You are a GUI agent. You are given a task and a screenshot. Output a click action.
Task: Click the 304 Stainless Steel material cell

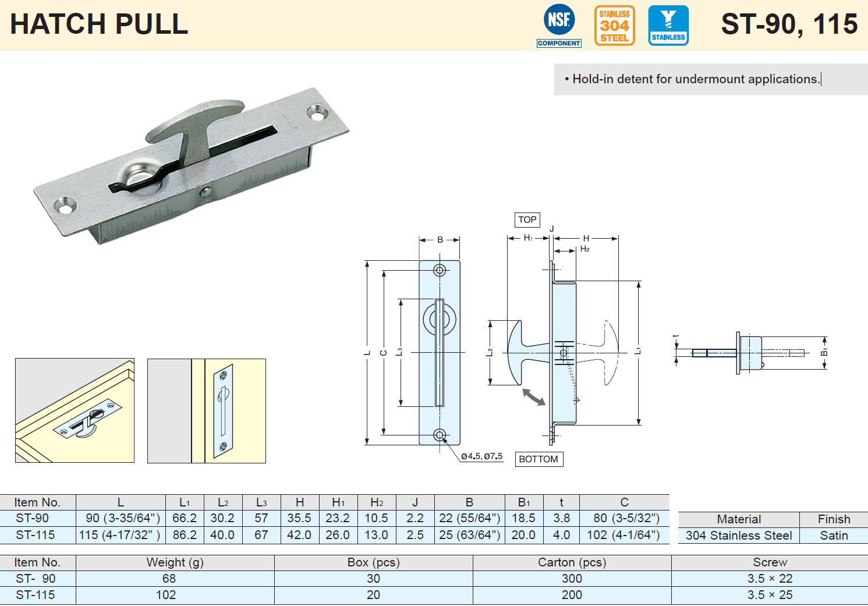point(738,536)
